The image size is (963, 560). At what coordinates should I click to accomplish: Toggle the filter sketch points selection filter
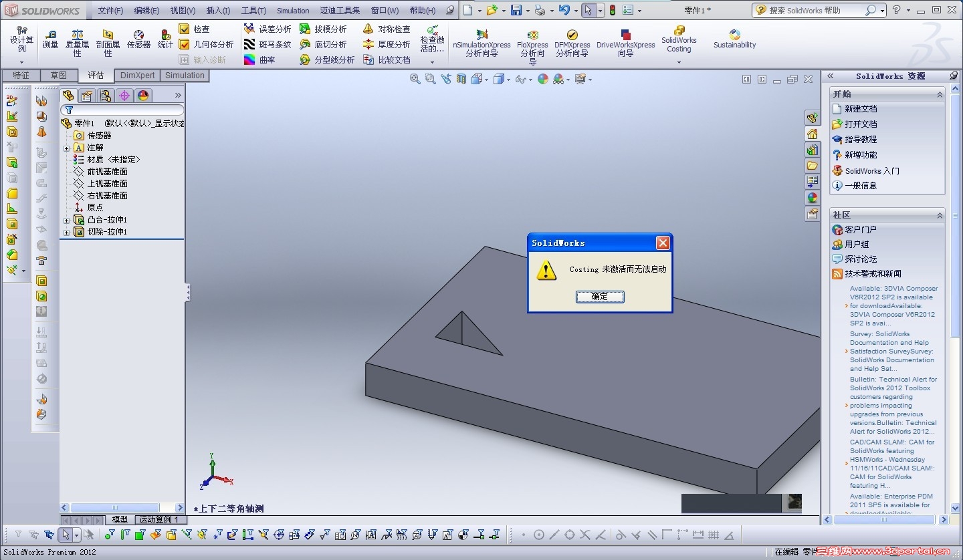click(217, 535)
